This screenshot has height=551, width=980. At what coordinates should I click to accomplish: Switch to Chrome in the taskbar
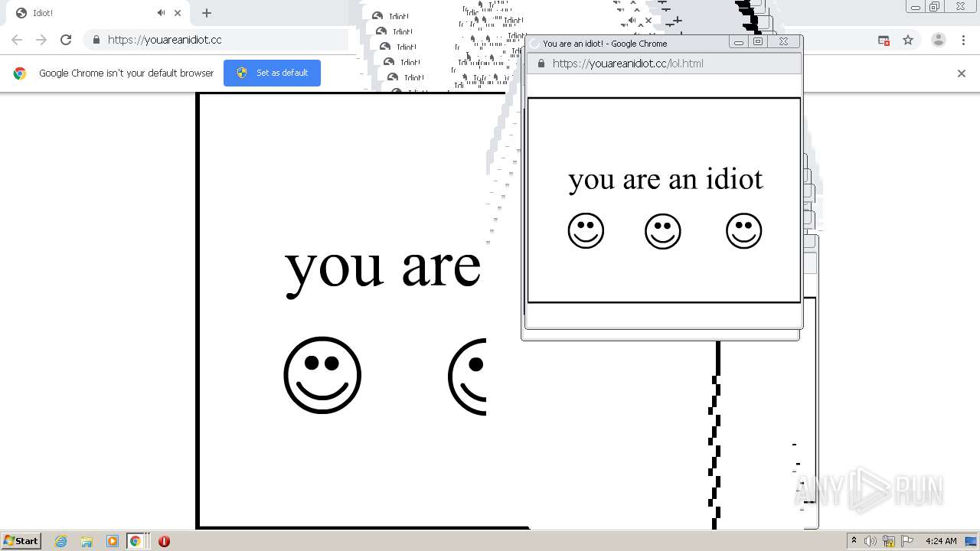136,541
